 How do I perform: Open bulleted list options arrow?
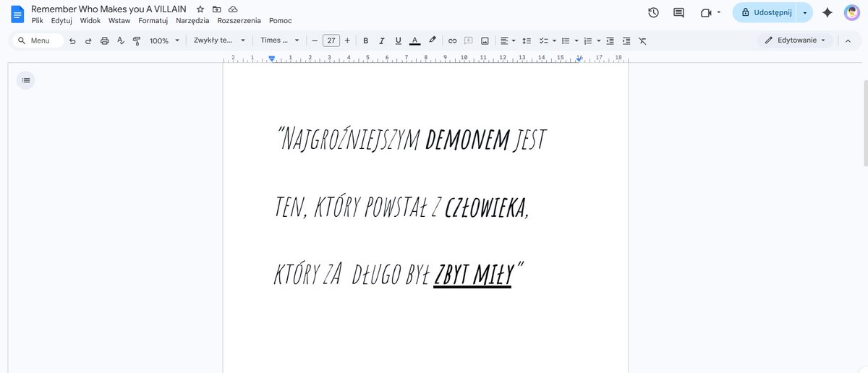[x=576, y=40]
